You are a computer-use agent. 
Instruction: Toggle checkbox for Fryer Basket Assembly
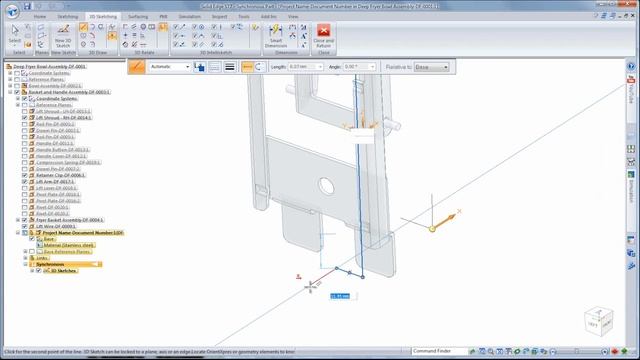24,220
